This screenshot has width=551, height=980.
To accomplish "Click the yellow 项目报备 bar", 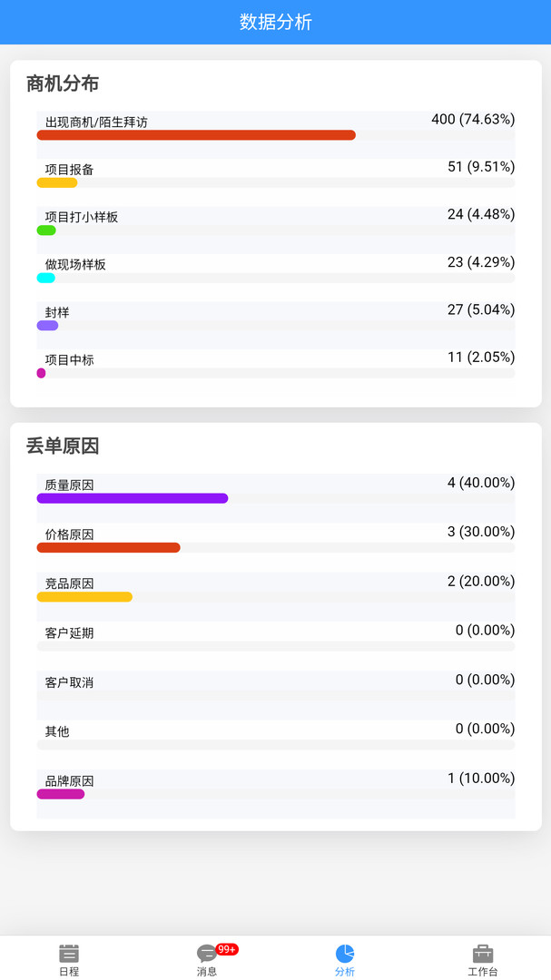I will tap(57, 182).
